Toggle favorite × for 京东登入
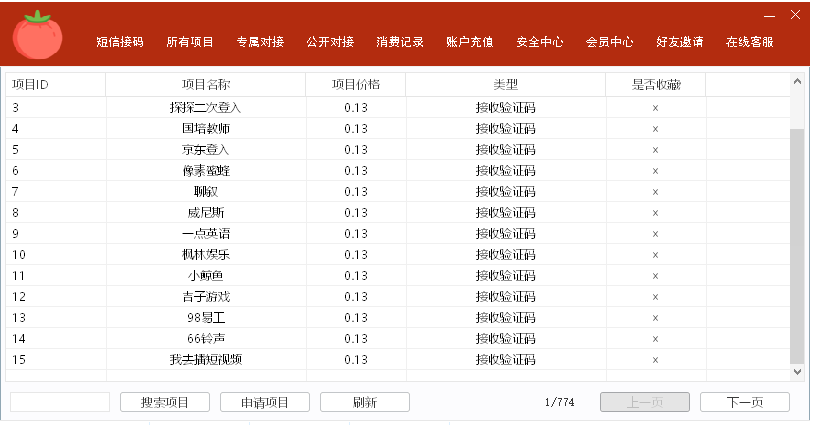 click(x=655, y=150)
